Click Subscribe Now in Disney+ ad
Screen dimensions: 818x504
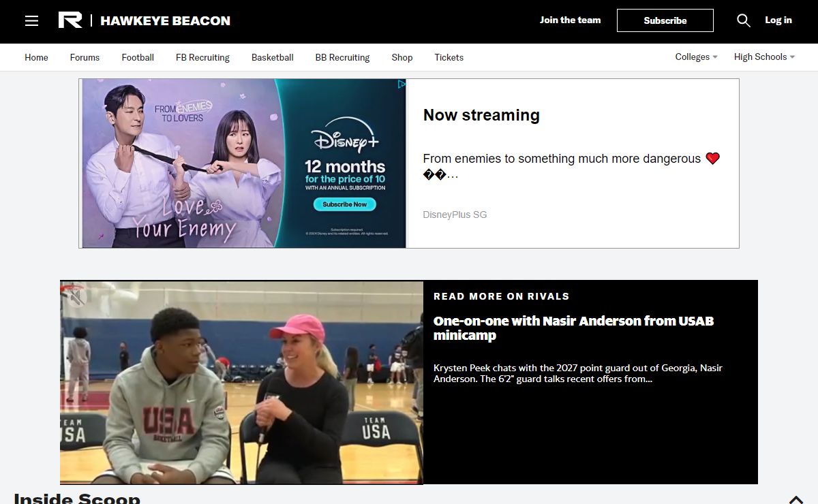point(344,204)
